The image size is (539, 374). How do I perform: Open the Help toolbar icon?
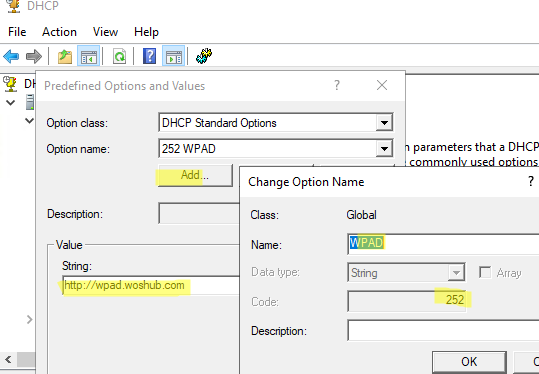pos(150,56)
